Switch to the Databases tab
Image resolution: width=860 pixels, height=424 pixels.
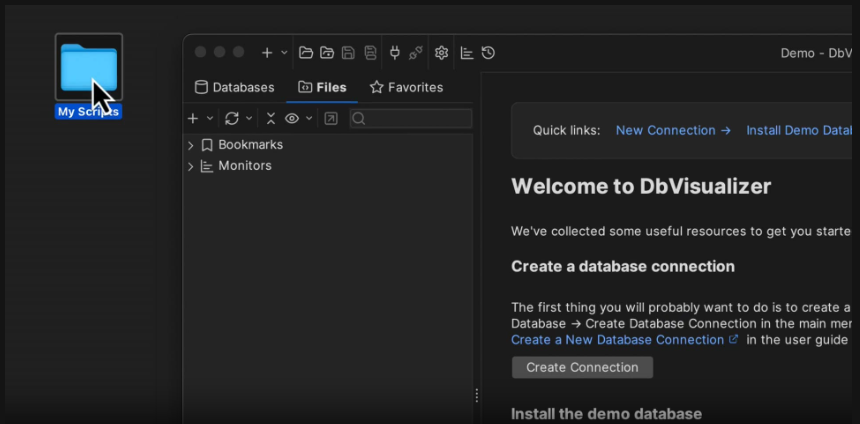[x=234, y=87]
